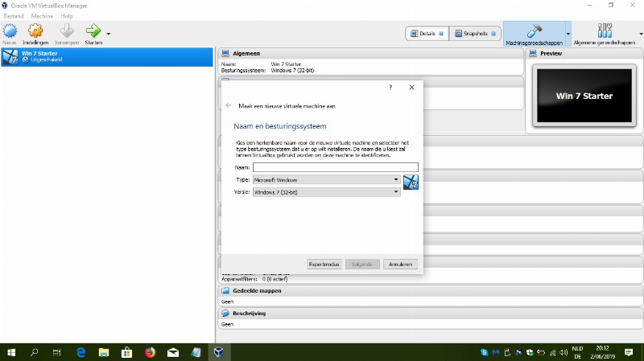Click the Volgende button
644x361 pixels.
click(x=361, y=265)
